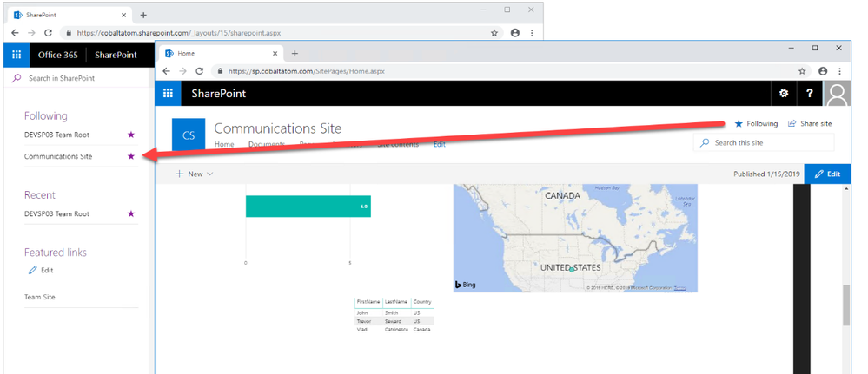
Task: Click teal dot on United States map
Action: [x=572, y=269]
